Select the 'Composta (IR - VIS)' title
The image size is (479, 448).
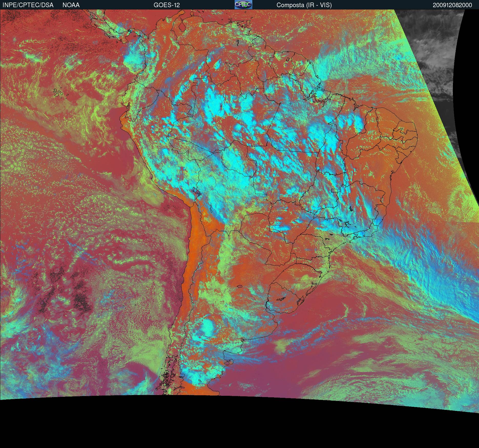[x=304, y=5]
